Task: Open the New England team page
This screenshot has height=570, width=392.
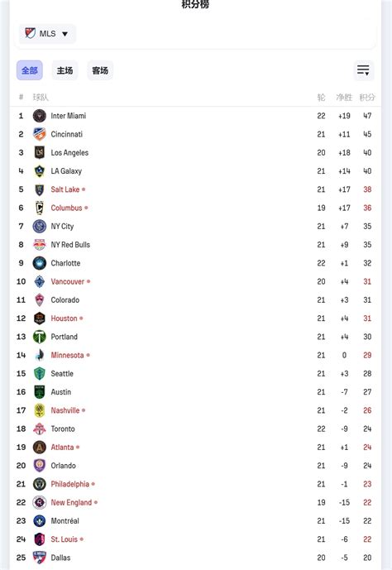Action: point(71,502)
